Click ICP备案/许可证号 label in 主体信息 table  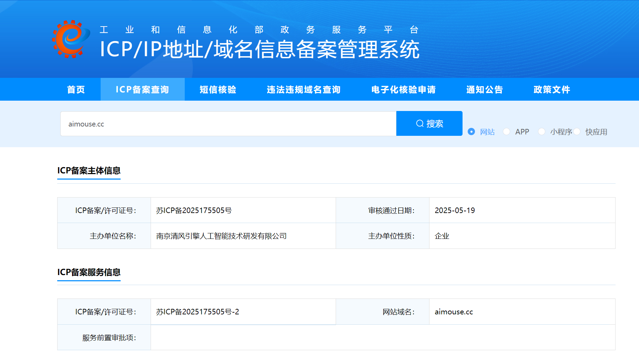106,210
